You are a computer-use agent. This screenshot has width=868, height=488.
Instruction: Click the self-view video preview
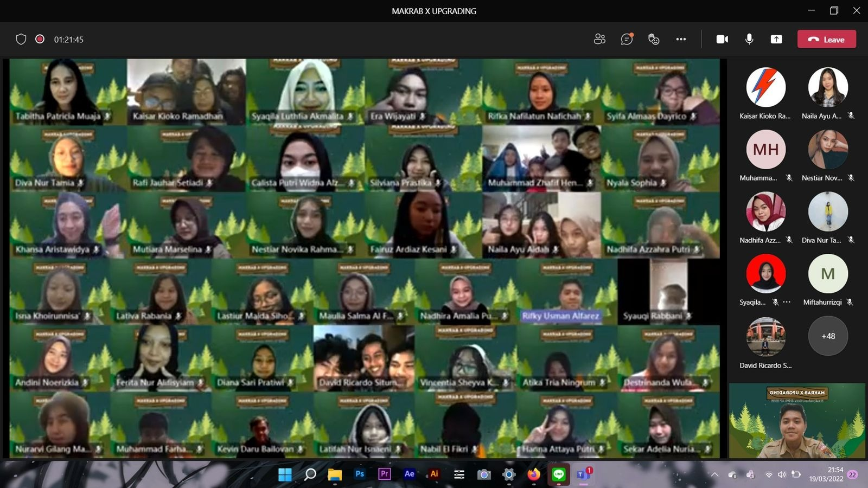pyautogui.click(x=797, y=421)
